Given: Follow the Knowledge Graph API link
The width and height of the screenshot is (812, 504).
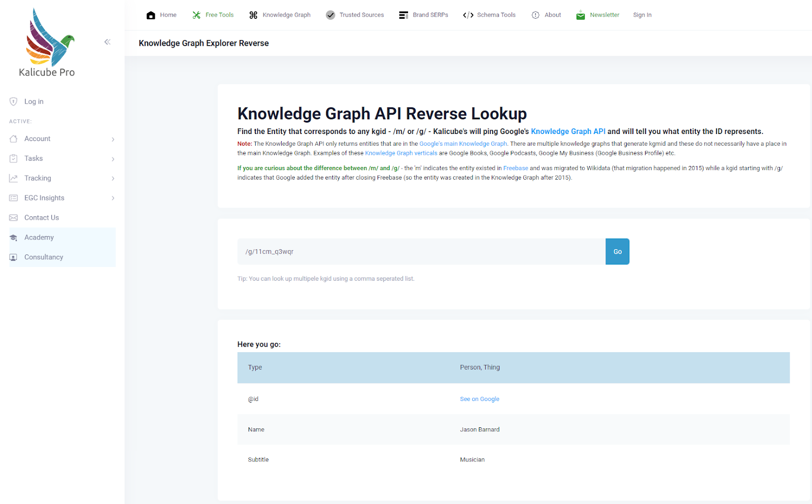Looking at the screenshot, I should point(568,131).
